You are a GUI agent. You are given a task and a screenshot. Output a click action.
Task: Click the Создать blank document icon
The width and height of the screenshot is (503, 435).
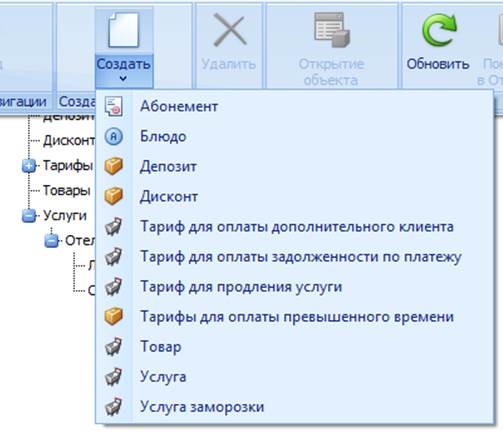[124, 30]
